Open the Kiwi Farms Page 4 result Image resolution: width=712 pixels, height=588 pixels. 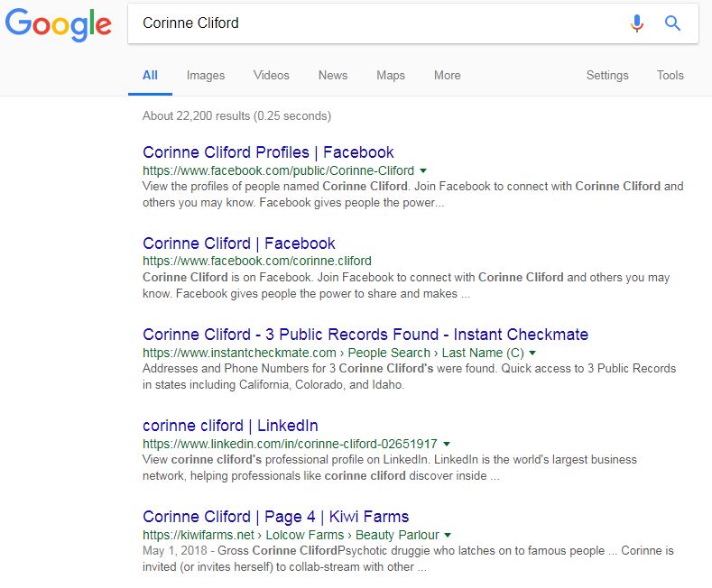275,517
